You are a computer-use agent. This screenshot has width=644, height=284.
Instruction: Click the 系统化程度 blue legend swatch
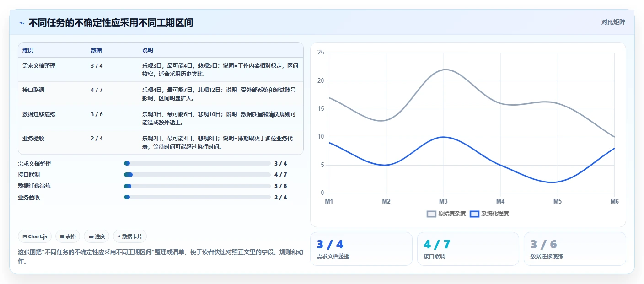click(474, 214)
